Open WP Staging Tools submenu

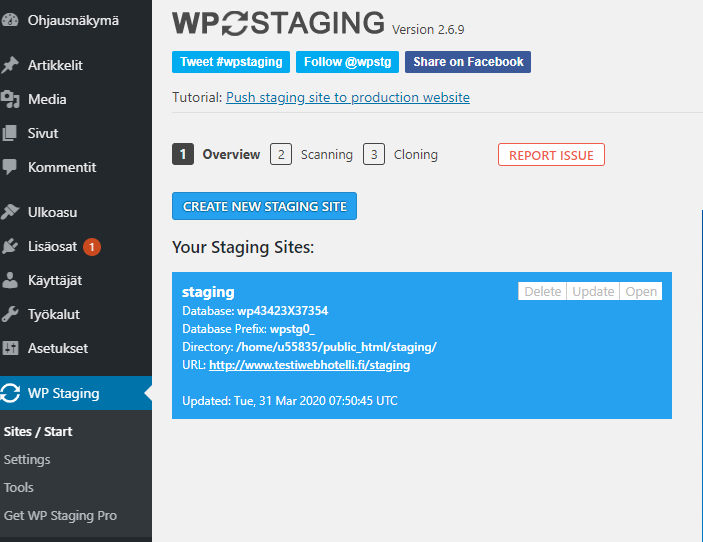[18, 487]
